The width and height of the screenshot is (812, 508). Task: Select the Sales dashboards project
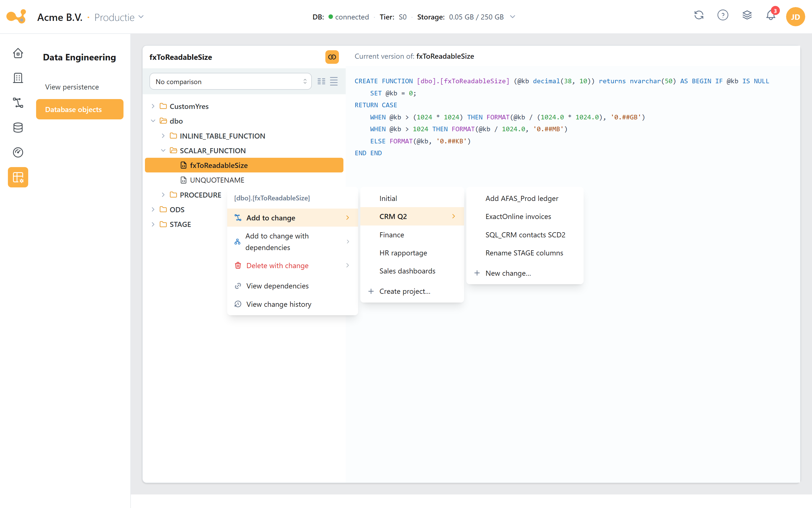click(x=412, y=271)
